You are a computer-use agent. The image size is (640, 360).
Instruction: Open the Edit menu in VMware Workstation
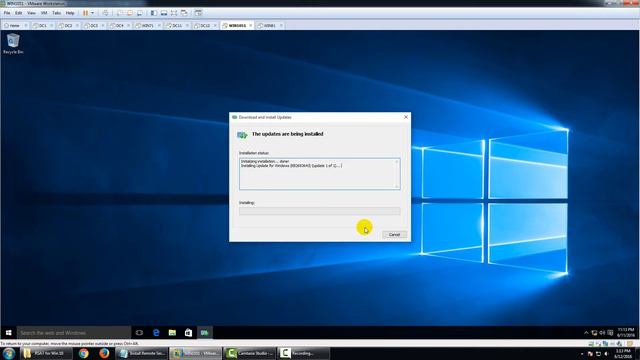click(x=19, y=13)
